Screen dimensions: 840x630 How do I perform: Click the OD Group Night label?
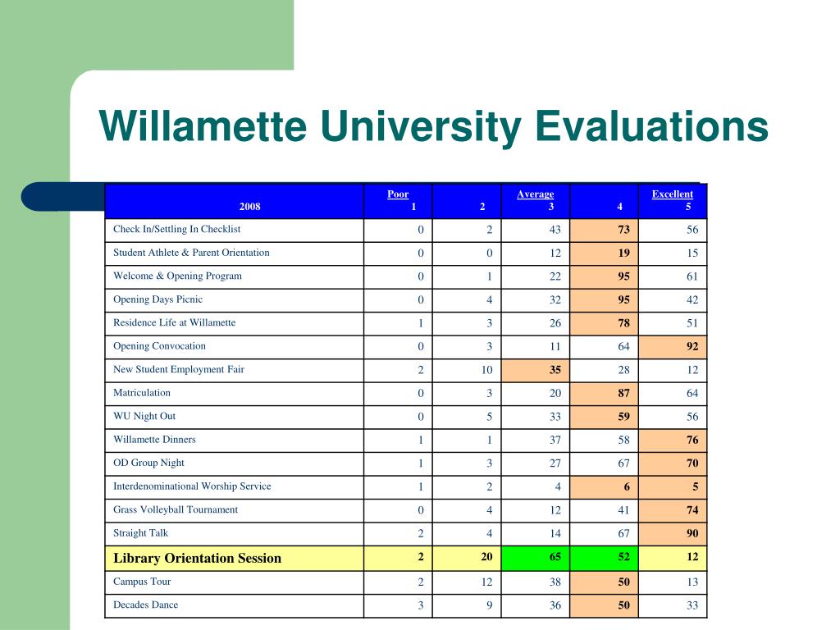148,463
